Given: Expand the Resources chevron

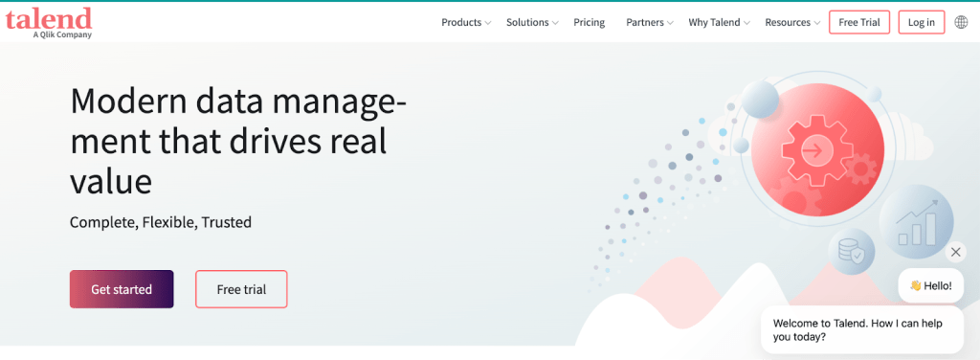Looking at the screenshot, I should tap(817, 23).
